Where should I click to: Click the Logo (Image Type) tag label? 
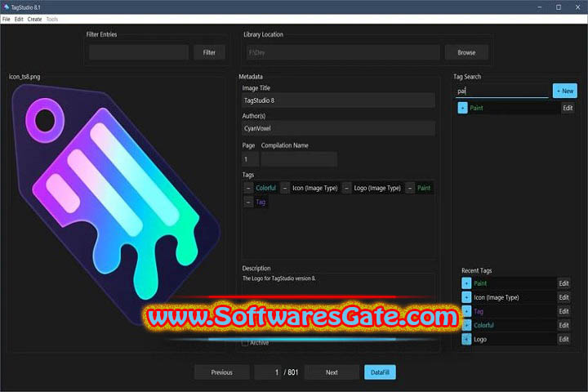(377, 188)
